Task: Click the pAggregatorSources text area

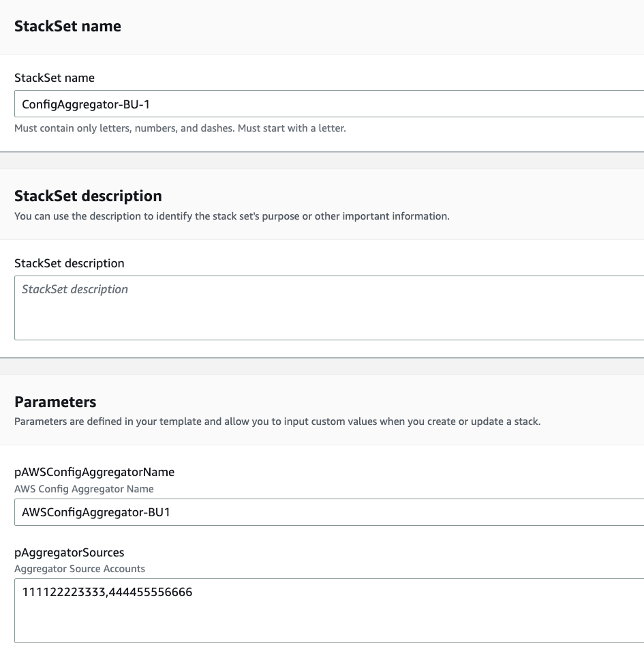Action: click(x=273, y=610)
